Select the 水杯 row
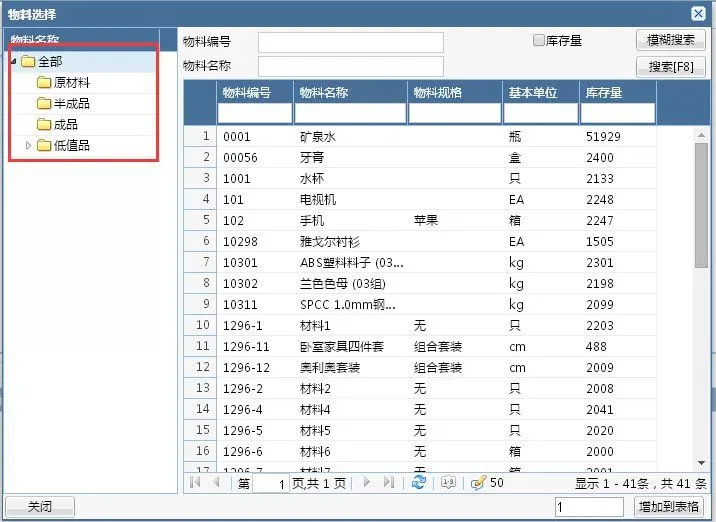The image size is (716, 522). [420, 178]
